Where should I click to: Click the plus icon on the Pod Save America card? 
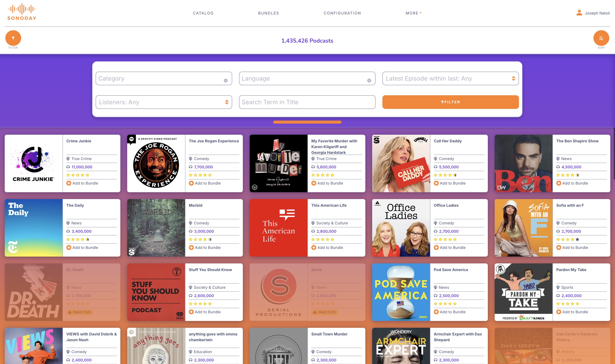pyautogui.click(x=436, y=312)
